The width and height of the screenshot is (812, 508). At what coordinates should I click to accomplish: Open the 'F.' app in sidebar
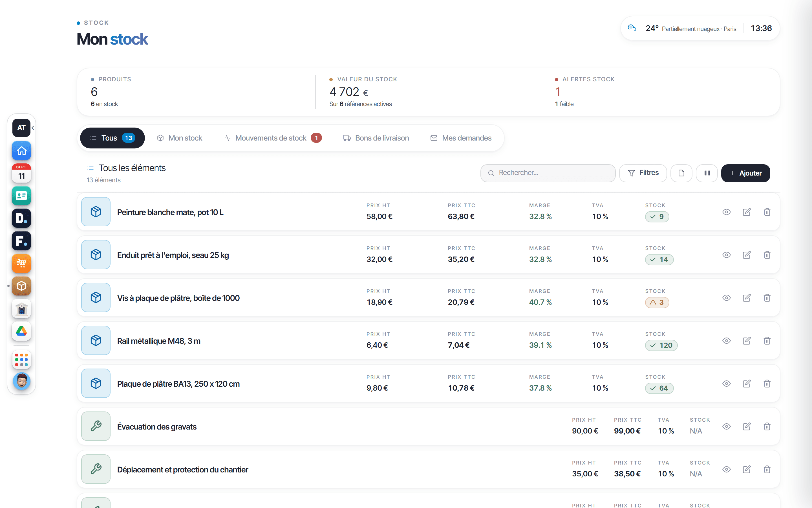pos(21,240)
